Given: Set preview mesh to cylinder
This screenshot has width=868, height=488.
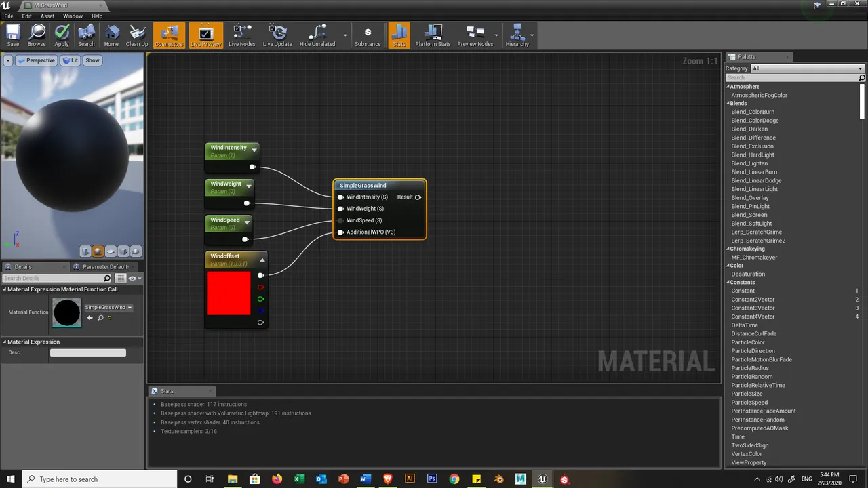Looking at the screenshot, I should [x=85, y=251].
